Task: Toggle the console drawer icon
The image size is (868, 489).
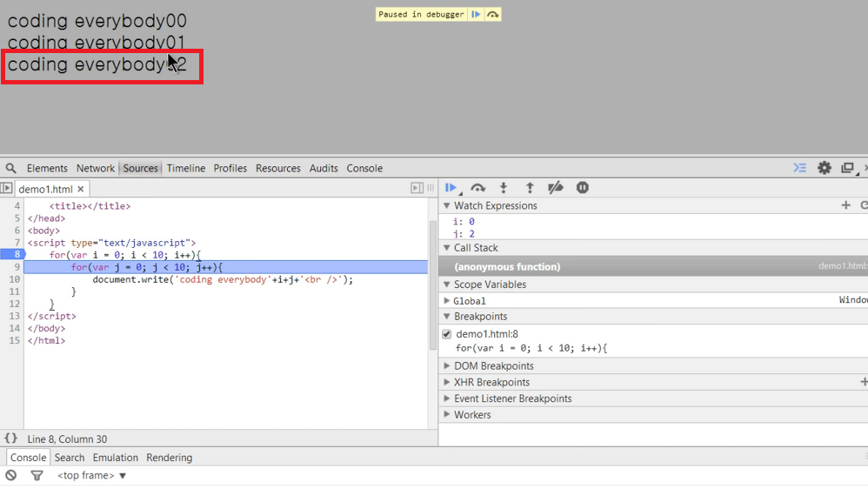Action: 800,167
